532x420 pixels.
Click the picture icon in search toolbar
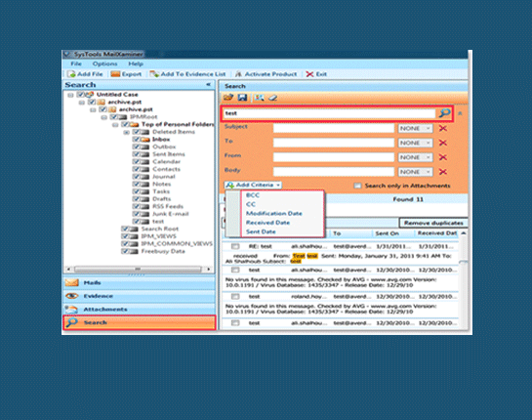[x=260, y=98]
